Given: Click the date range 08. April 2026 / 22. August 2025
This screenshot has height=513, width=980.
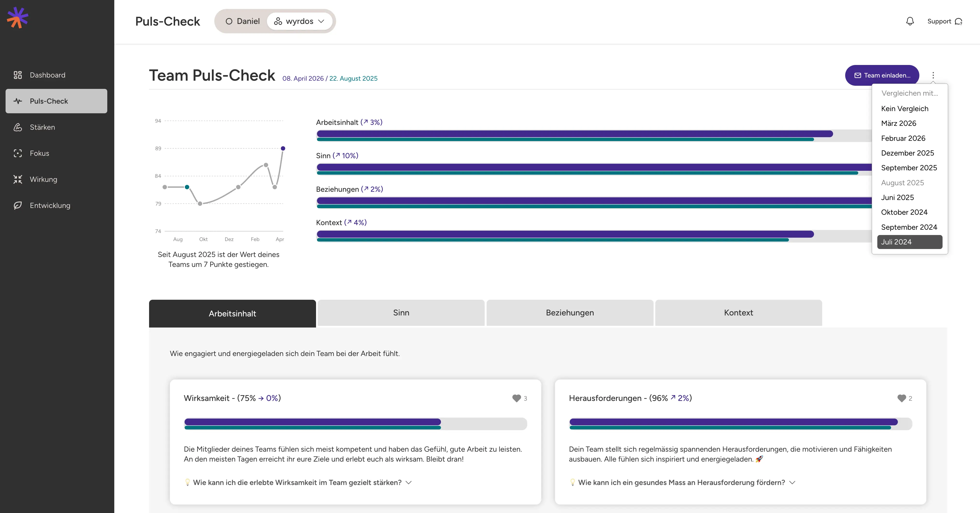Looking at the screenshot, I should 330,78.
